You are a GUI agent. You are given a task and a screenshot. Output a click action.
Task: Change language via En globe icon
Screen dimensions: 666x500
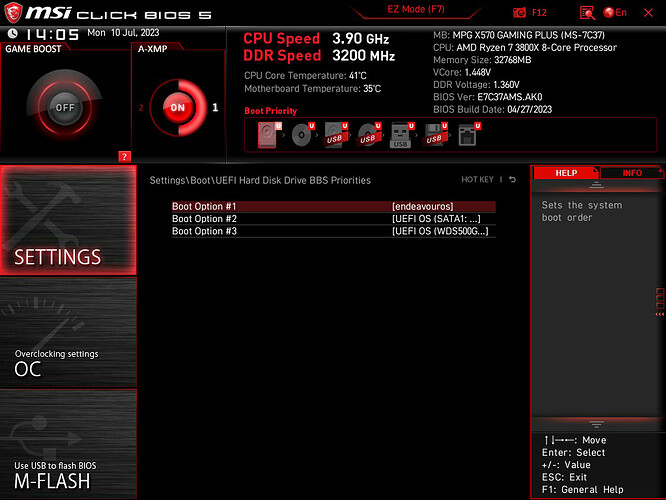(x=615, y=12)
